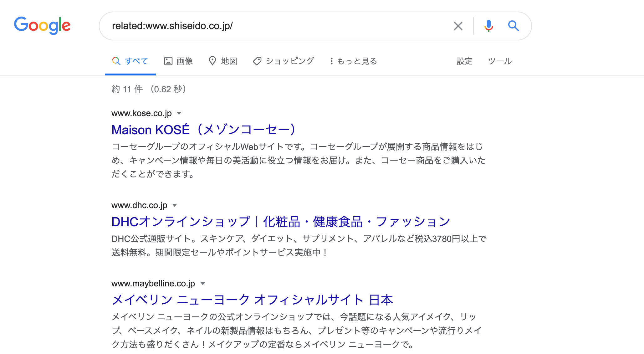Screen dimensions: 644x354
Task: Open the Maison KOSÉ result link
Action: 204,130
